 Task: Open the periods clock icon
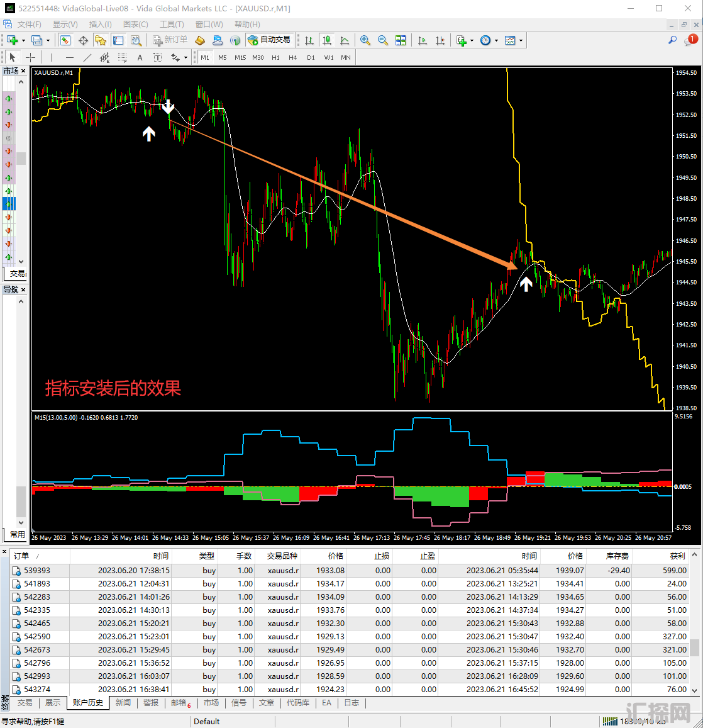[x=485, y=40]
